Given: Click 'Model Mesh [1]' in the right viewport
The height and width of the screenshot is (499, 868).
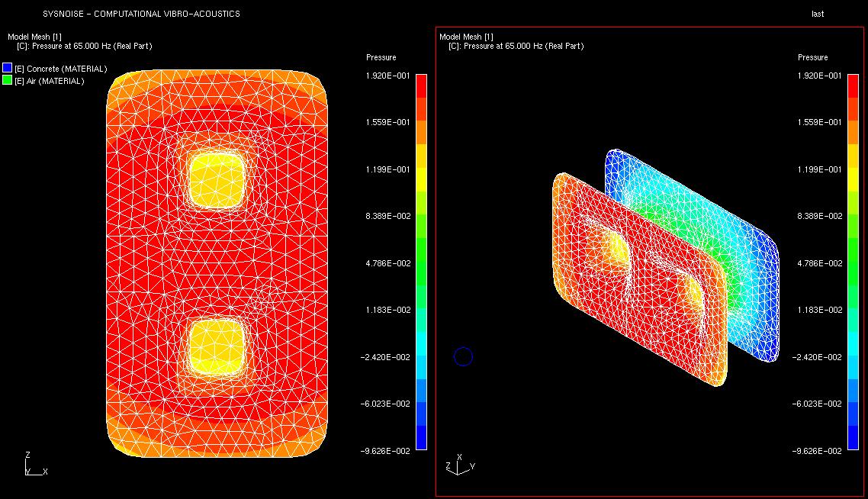Looking at the screenshot, I should click(x=466, y=37).
